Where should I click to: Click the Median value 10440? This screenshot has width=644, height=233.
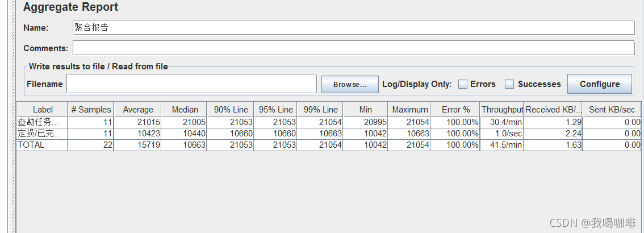194,134
